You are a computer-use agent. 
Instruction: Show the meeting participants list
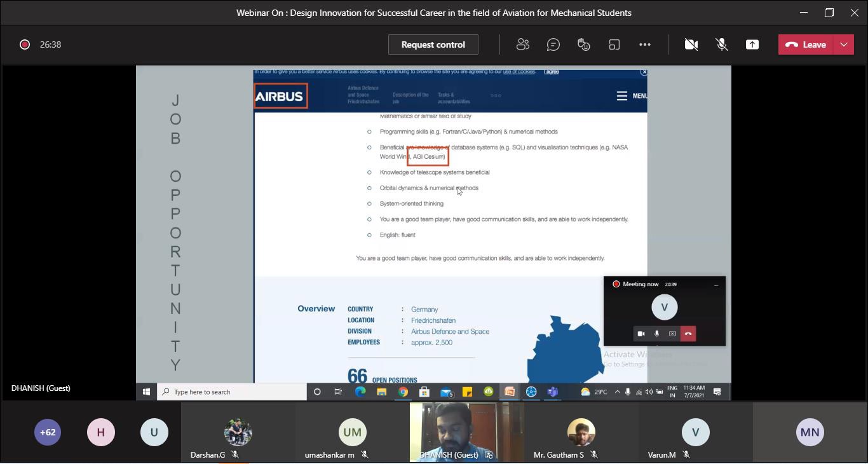tap(523, 44)
